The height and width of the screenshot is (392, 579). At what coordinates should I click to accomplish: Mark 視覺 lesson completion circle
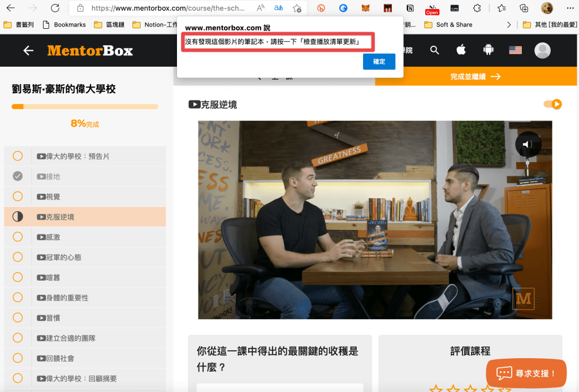click(18, 197)
